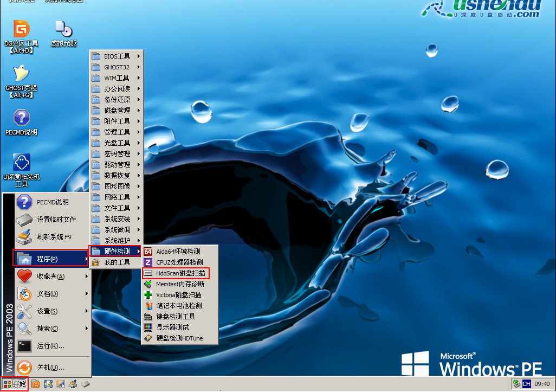Open 我的工具 in the programs menu

point(117,262)
